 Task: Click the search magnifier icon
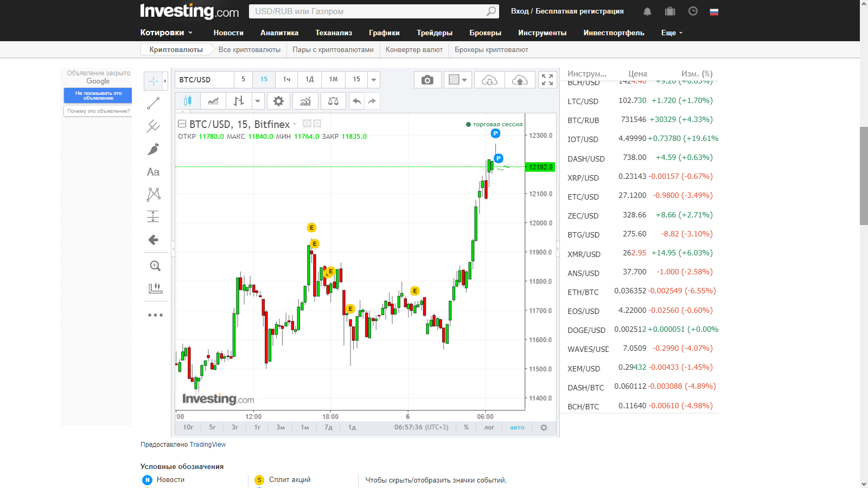click(491, 11)
